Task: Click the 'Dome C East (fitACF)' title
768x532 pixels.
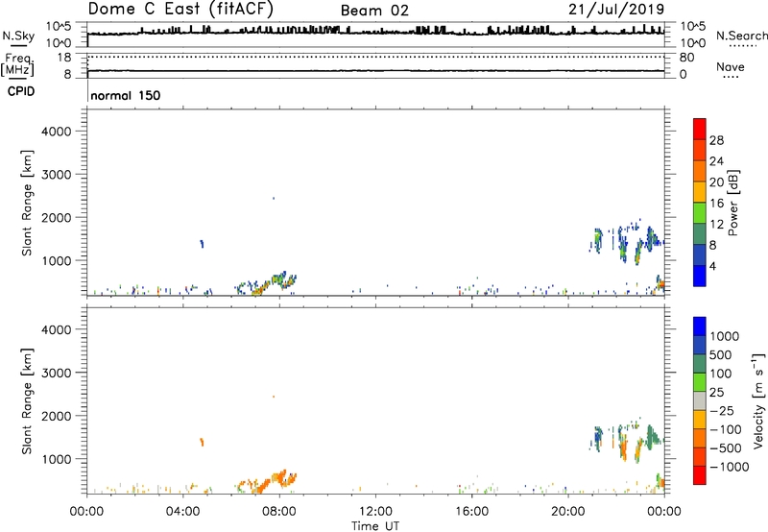Action: (x=180, y=10)
